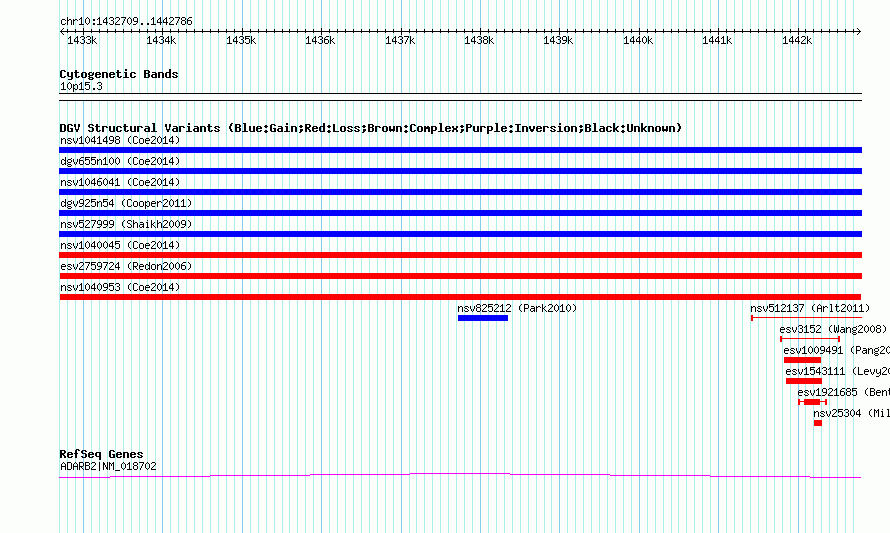Select the red loss bar under nsv1040953
Image resolution: width=890 pixels, height=533 pixels.
(x=460, y=297)
